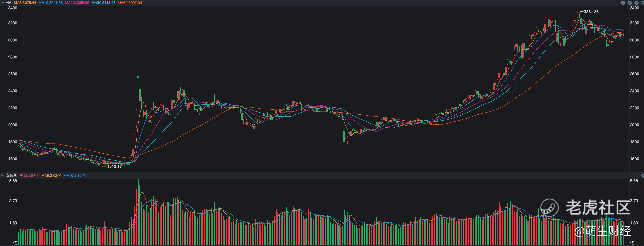Select the MA60 legend value
Image resolution: width=644 pixels, height=246 pixels.
point(130,3)
